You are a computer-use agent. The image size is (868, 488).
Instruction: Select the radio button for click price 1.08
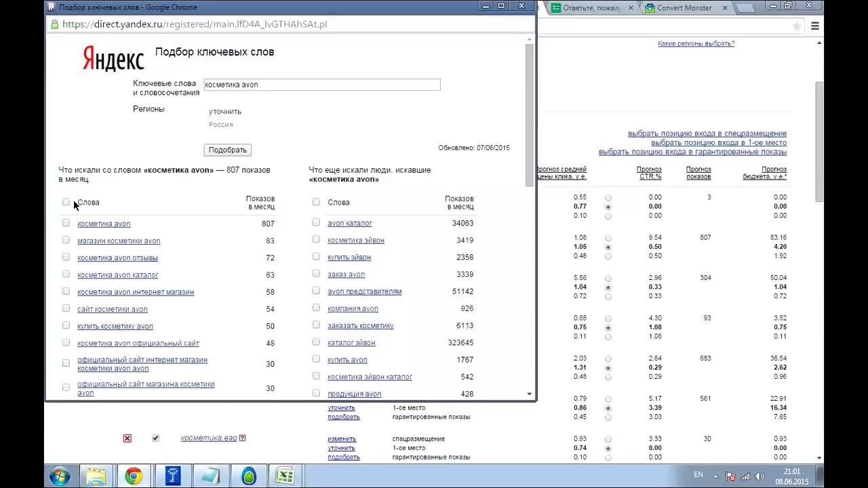(608, 239)
